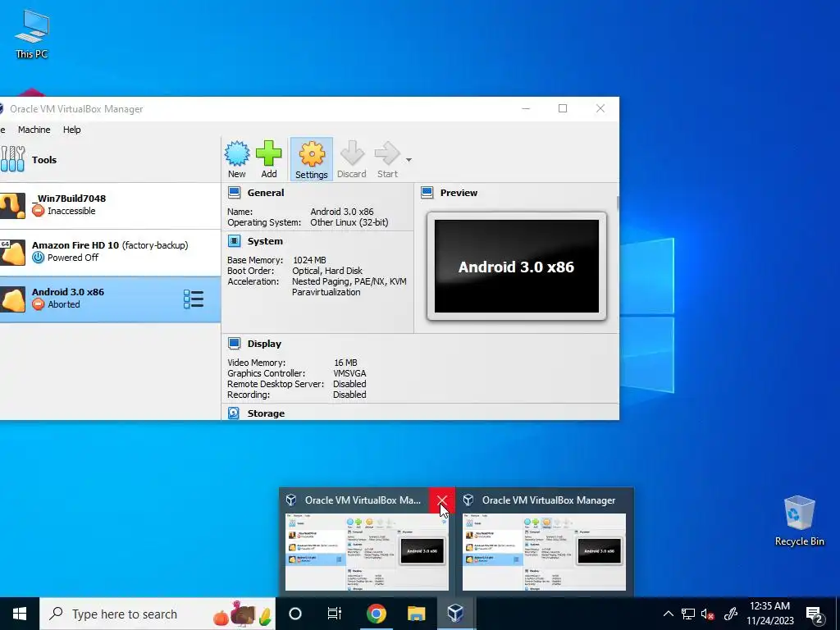
Task: Open the Recycle Bin desktop icon
Action: 799,521
